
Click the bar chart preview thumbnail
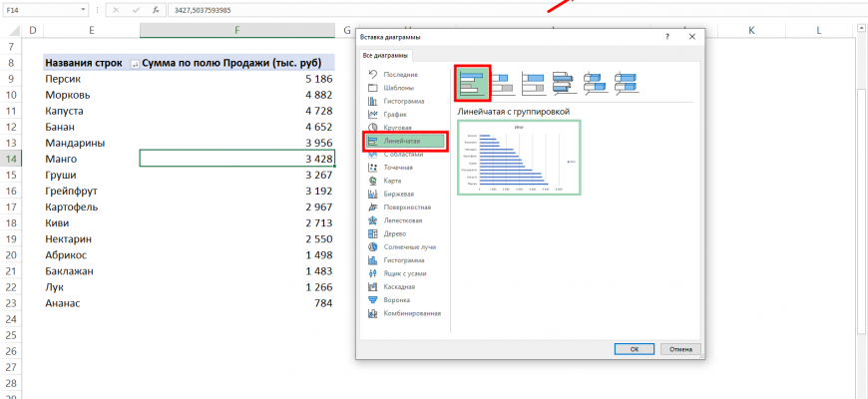tap(518, 158)
